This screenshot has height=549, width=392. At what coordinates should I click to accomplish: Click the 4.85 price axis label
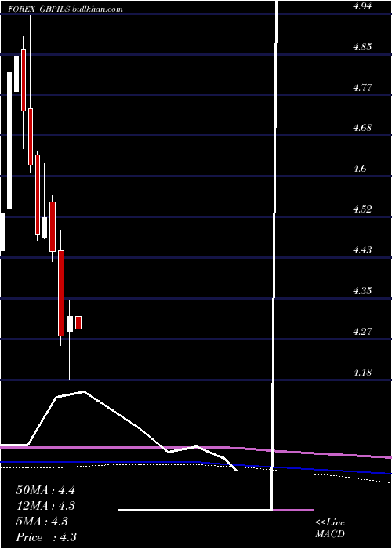pos(362,46)
